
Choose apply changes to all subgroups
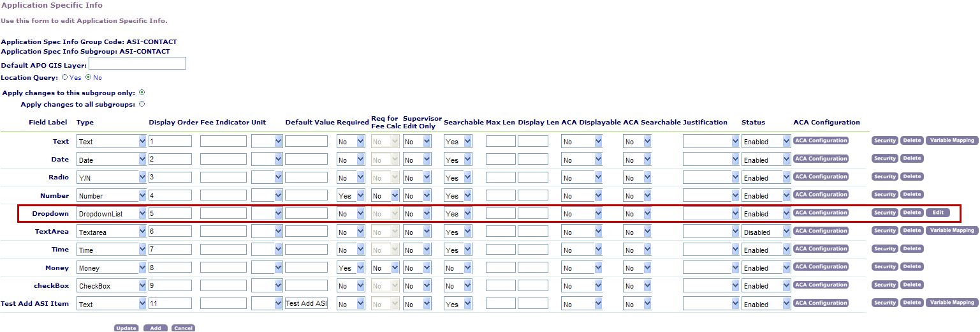tap(142, 103)
